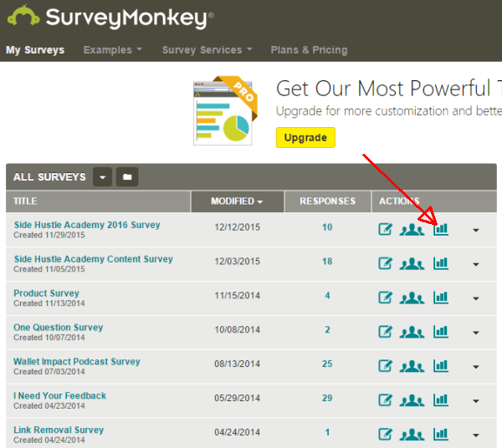Viewport: 502px width, 448px height.
Task: Open Side Hustle Academy Content Survey link
Action: pyautogui.click(x=93, y=259)
